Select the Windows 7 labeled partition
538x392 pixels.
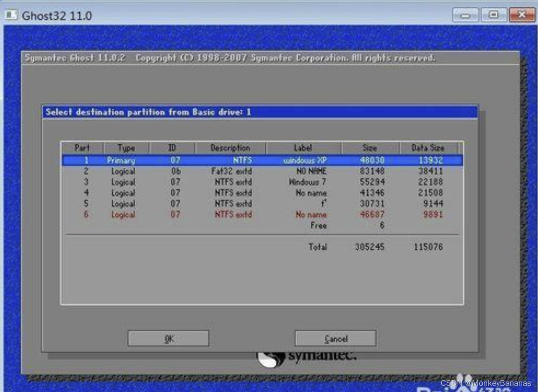[262, 182]
